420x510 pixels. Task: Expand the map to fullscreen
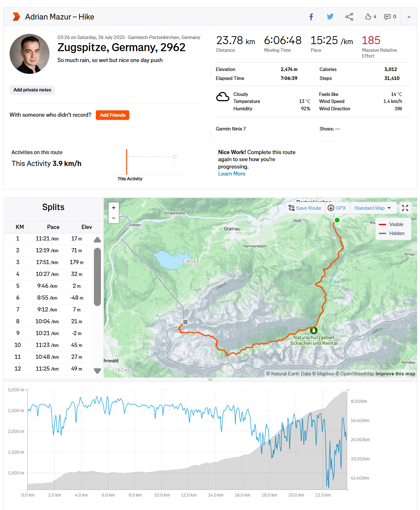405,208
